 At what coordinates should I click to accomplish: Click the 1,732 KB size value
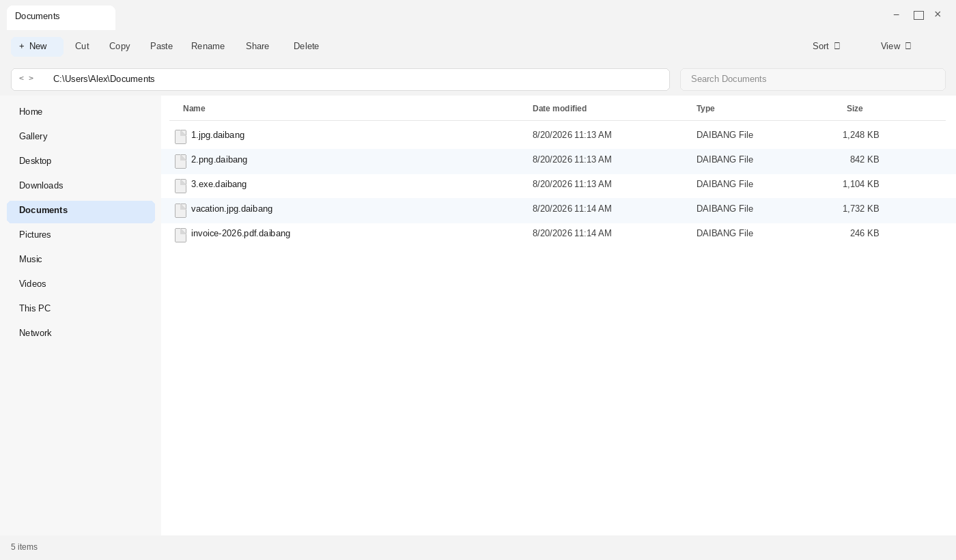click(x=860, y=209)
